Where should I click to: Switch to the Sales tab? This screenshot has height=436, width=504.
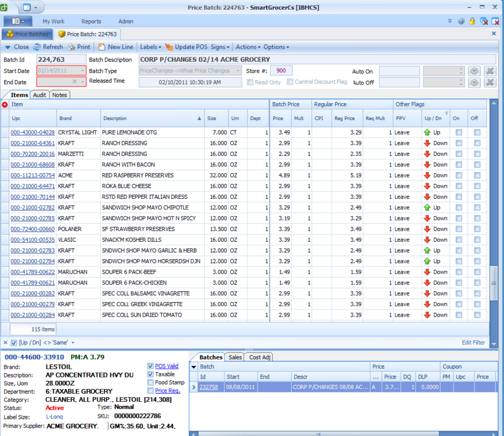[235, 357]
